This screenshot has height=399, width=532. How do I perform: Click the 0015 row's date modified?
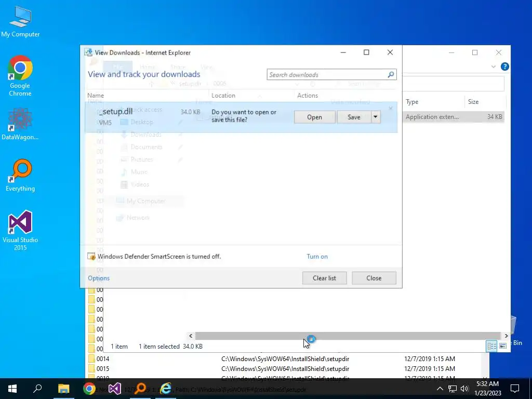(x=430, y=368)
